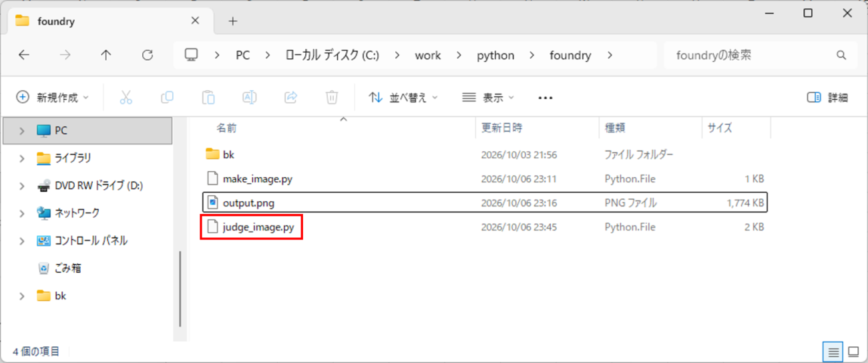Select the make_image.py file name

[258, 178]
